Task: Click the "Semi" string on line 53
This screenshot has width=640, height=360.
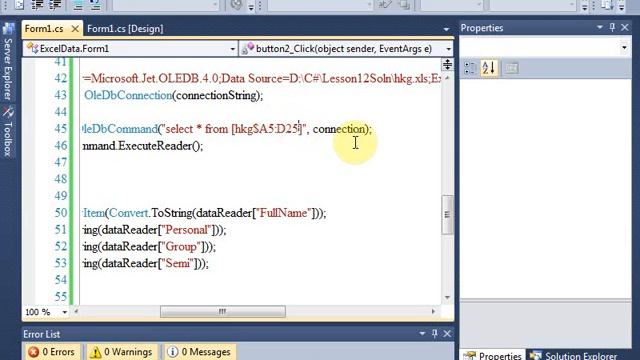Action: tap(177, 263)
